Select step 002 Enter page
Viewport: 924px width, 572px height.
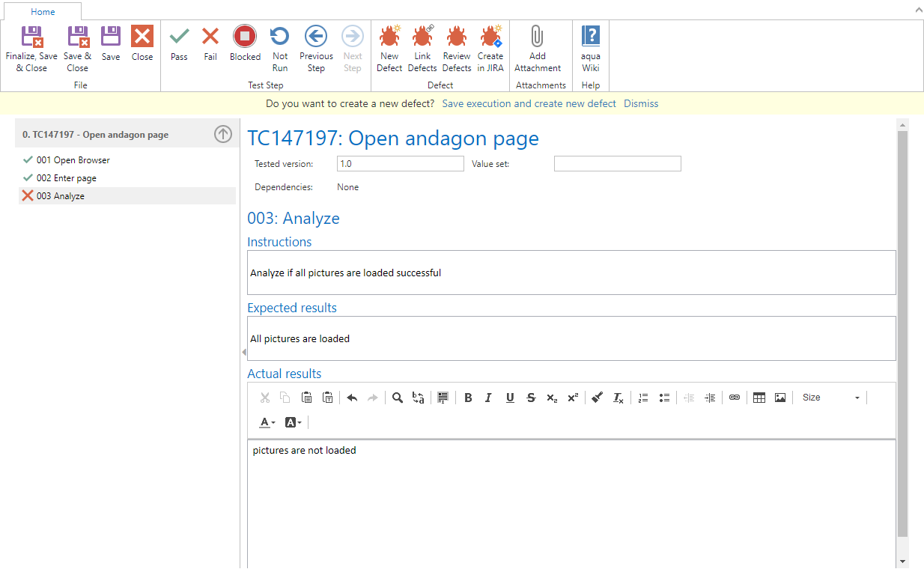[x=67, y=178]
